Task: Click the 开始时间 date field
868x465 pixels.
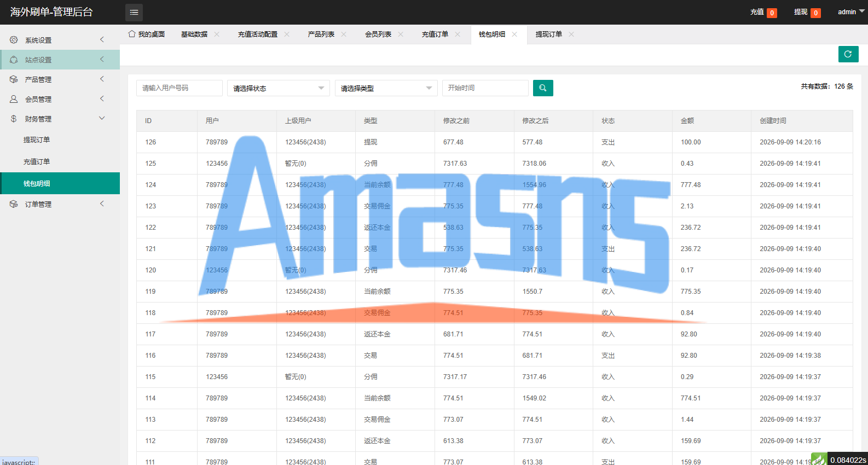Action: [x=485, y=88]
